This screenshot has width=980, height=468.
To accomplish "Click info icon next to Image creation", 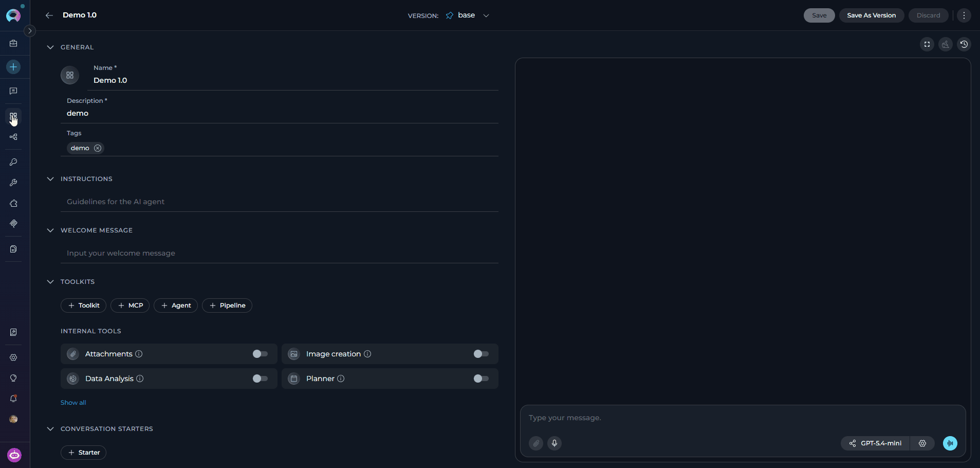I will [367, 354].
